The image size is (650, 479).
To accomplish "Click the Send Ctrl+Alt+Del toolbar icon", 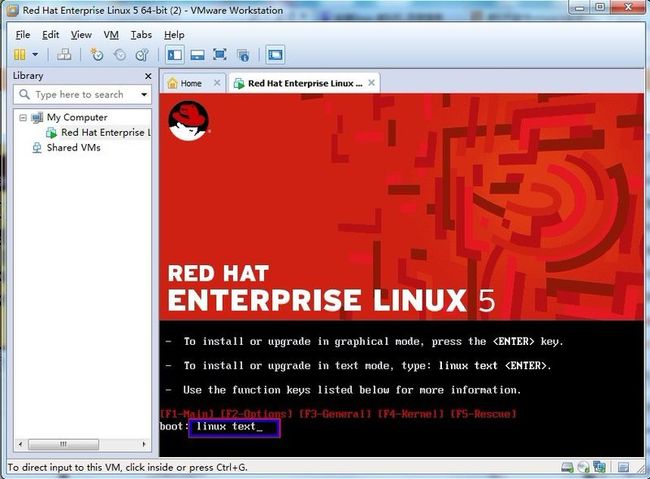I will click(x=64, y=55).
